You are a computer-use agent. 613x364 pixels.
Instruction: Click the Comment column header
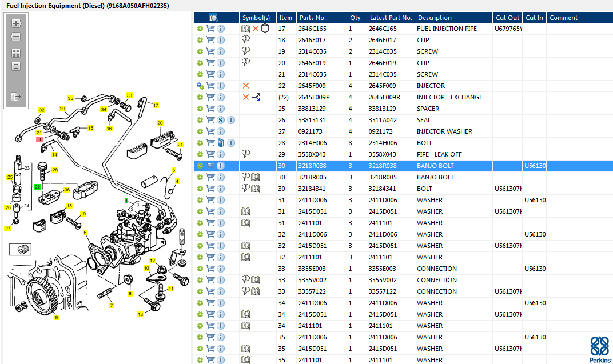click(580, 18)
